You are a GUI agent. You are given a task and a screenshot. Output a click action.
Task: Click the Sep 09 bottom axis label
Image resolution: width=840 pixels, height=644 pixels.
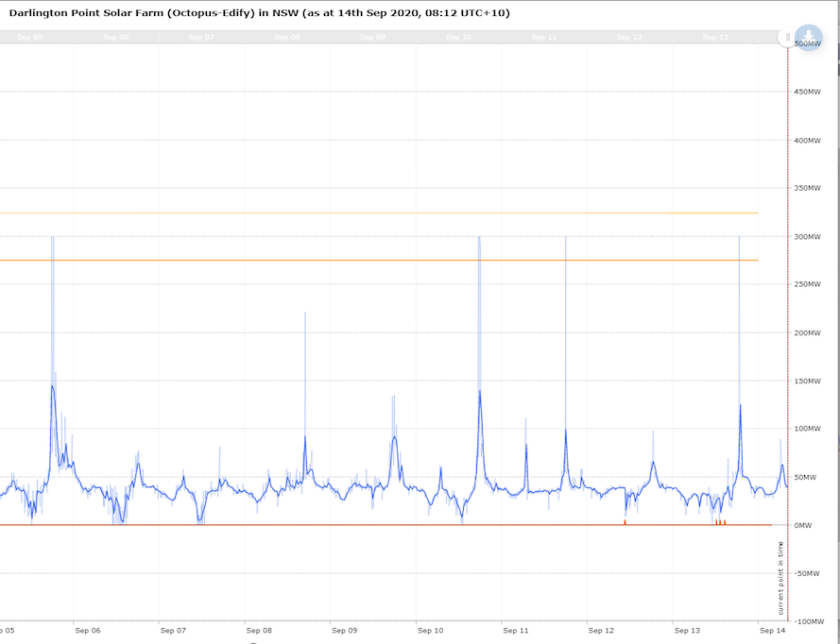point(345,630)
